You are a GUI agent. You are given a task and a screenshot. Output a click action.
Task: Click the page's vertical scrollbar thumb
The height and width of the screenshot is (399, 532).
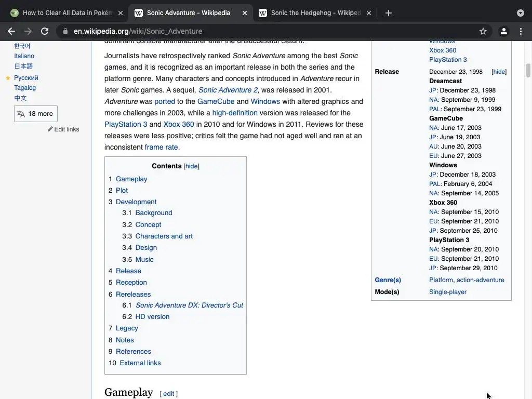(x=528, y=70)
